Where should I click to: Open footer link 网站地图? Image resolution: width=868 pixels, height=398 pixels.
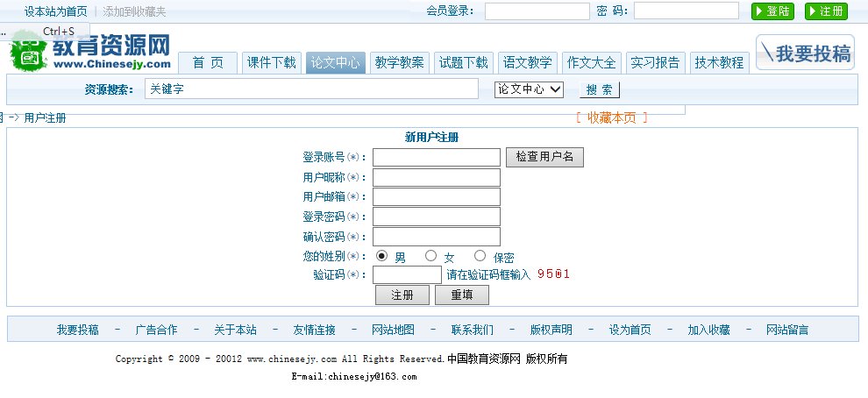coord(393,330)
